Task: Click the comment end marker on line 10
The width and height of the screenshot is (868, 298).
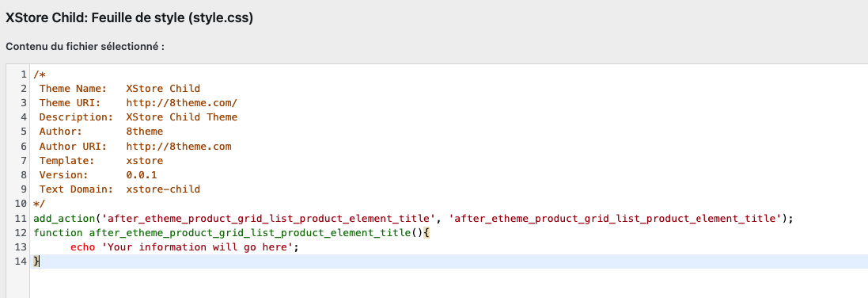Action: pos(40,204)
